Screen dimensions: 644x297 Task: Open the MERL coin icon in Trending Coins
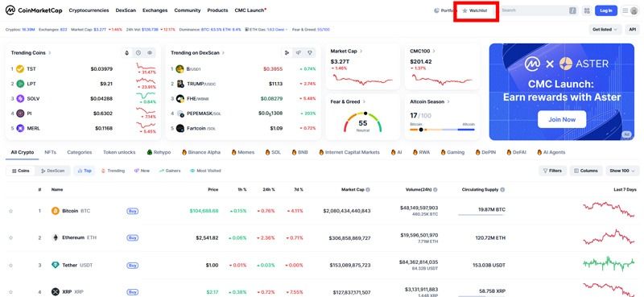[x=20, y=128]
